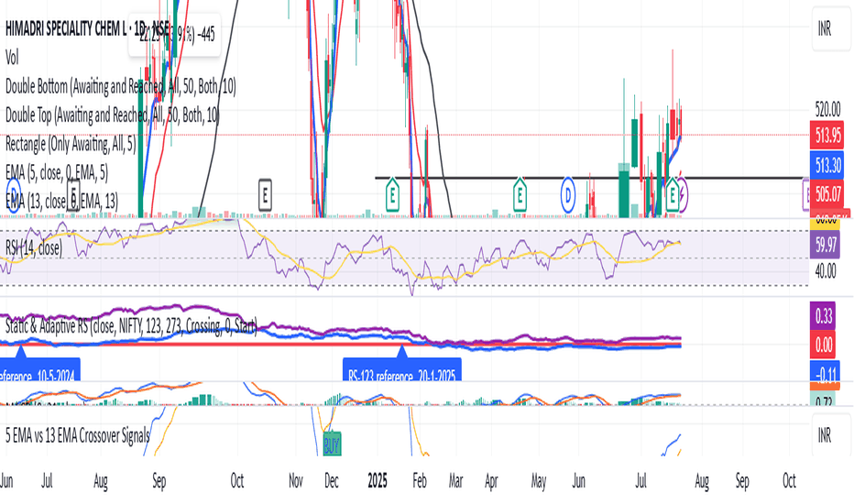Click the purple lightning bolt event marker

tap(683, 194)
